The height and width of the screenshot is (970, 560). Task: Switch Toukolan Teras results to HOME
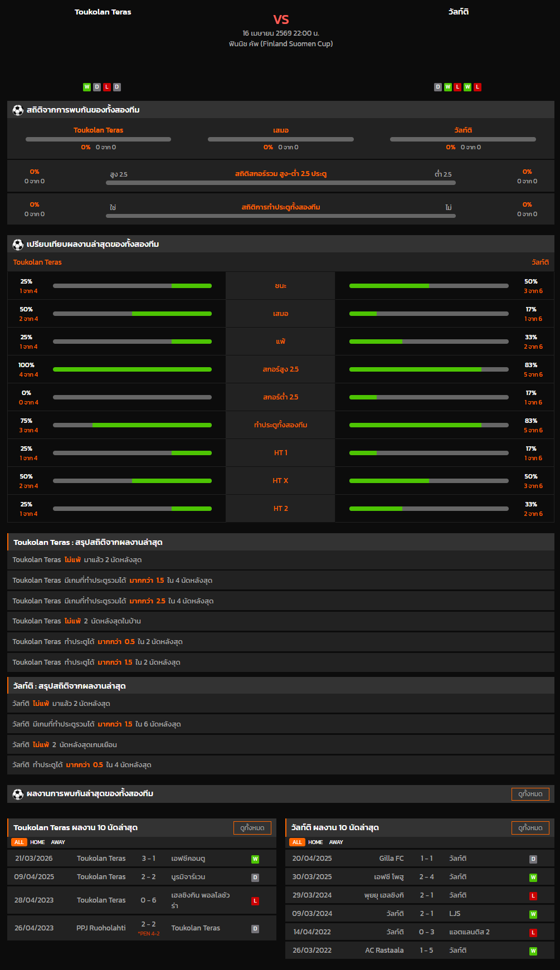pyautogui.click(x=37, y=842)
